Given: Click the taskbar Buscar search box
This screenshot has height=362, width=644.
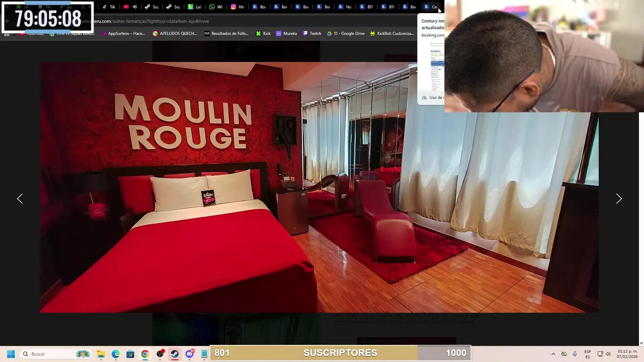Looking at the screenshot, I should click(55, 354).
